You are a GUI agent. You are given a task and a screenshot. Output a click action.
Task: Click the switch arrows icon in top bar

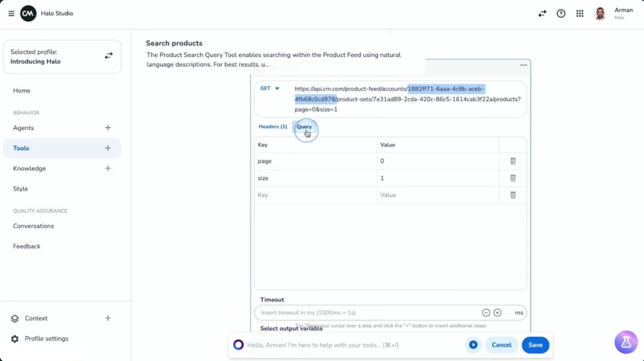coord(542,14)
